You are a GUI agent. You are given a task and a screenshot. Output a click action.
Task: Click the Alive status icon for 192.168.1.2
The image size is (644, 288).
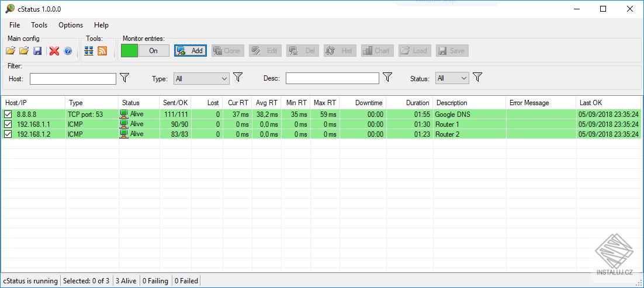pos(124,134)
